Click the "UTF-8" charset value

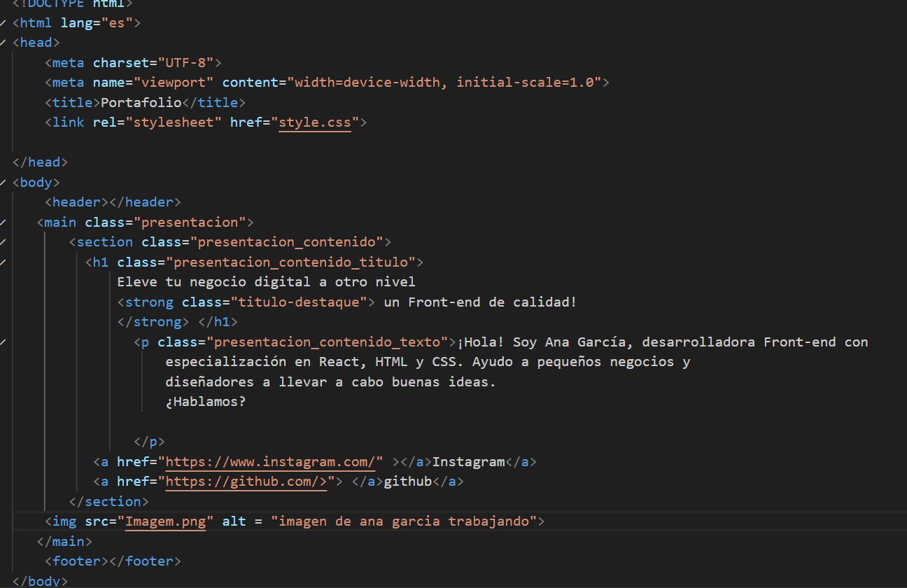[x=185, y=62]
